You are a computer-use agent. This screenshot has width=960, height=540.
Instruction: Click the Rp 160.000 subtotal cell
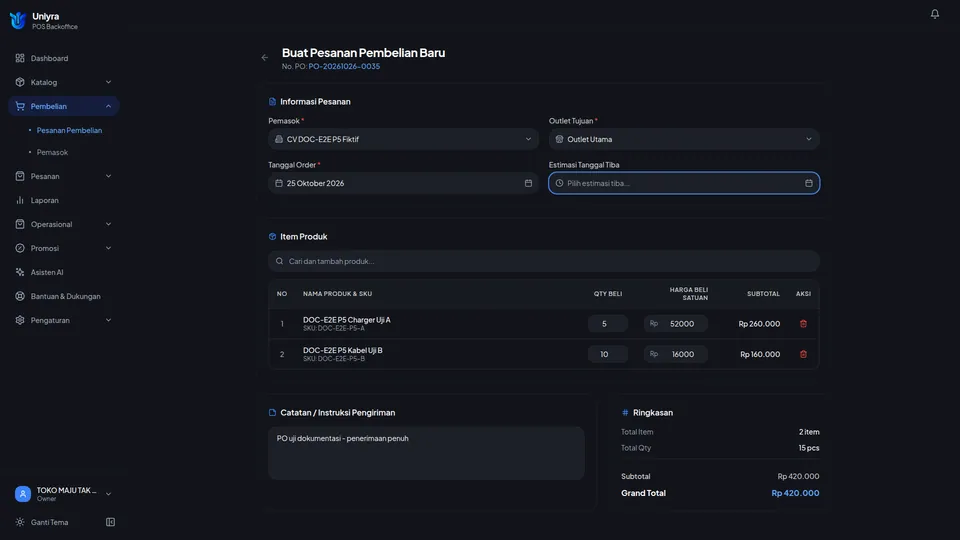coord(760,354)
